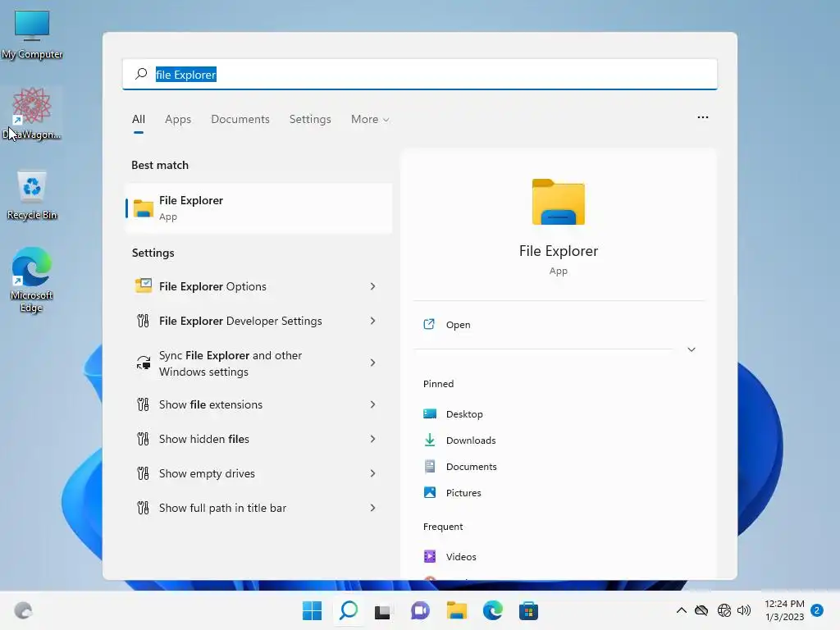Open pinned Documents folder link
The height and width of the screenshot is (630, 840).
[472, 467]
